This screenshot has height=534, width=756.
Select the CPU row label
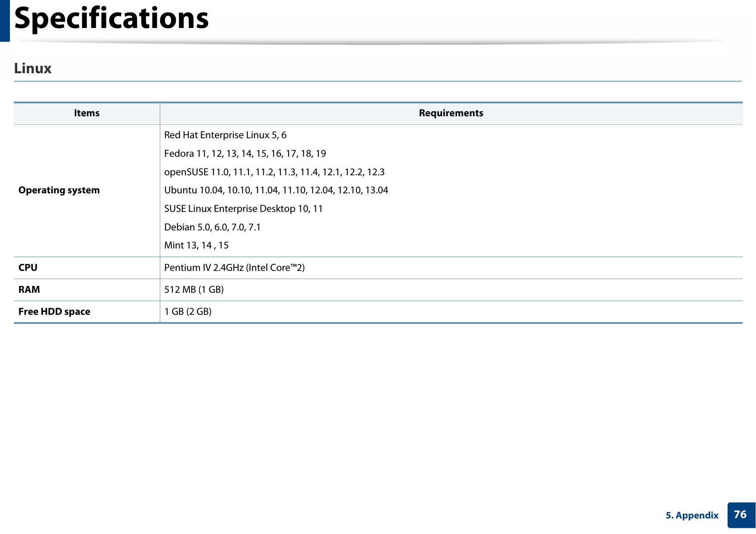28,268
